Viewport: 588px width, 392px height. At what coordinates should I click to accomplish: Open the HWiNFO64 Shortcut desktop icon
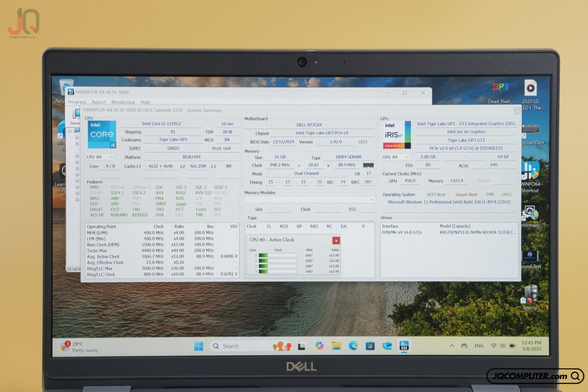pos(531,177)
